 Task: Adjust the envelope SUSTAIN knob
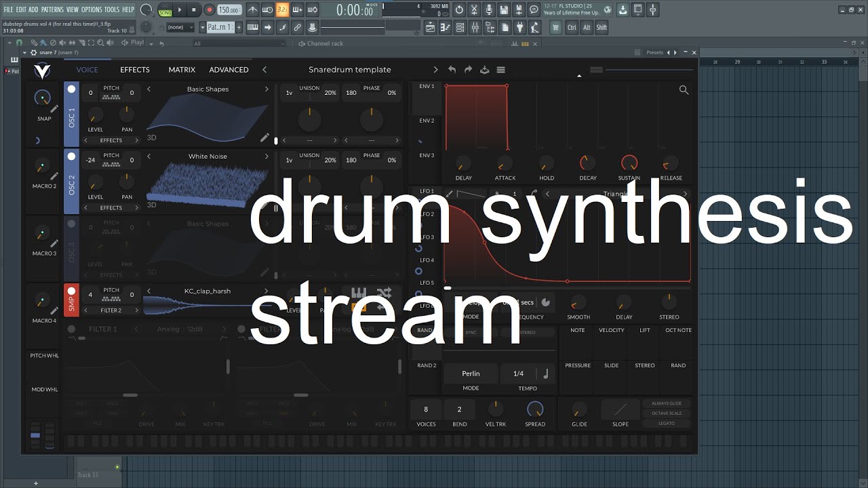point(629,163)
